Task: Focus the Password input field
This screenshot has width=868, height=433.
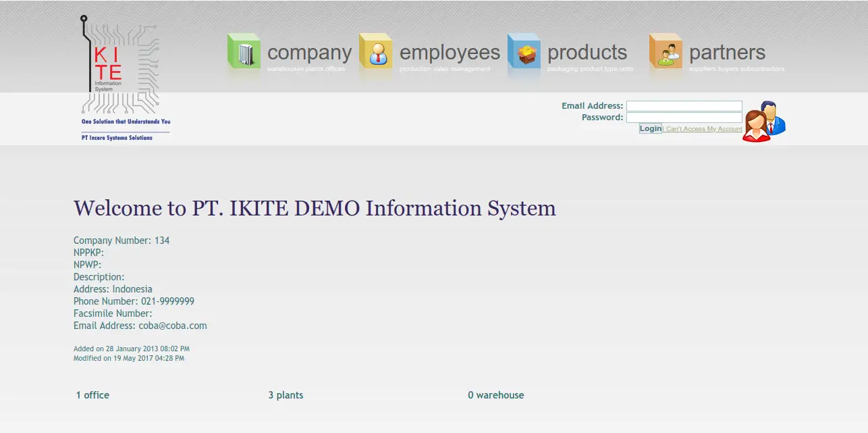Action: pos(684,118)
